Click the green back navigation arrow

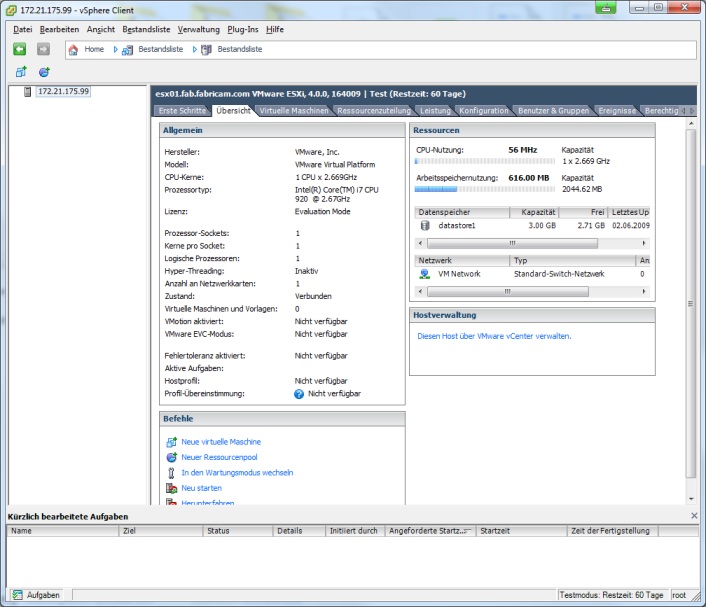coord(19,49)
